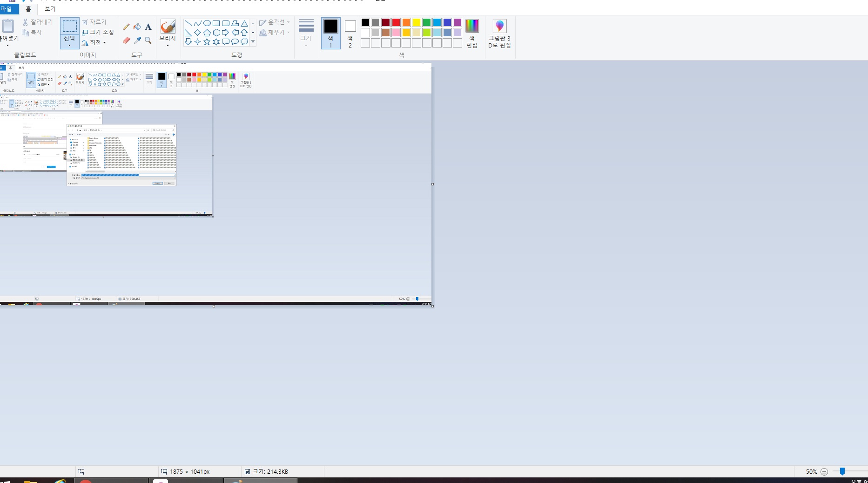Click the shapes gallery row down arrow
868x483 pixels.
coord(253,33)
